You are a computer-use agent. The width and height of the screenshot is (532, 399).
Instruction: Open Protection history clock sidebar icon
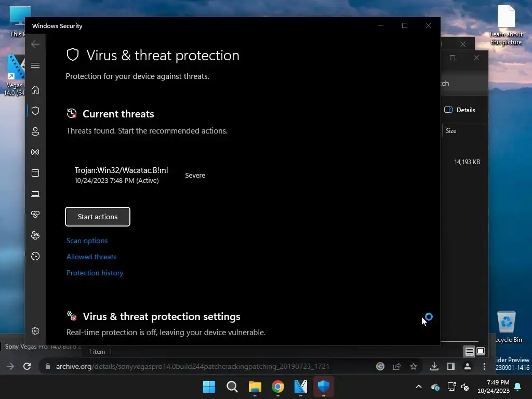(x=35, y=256)
